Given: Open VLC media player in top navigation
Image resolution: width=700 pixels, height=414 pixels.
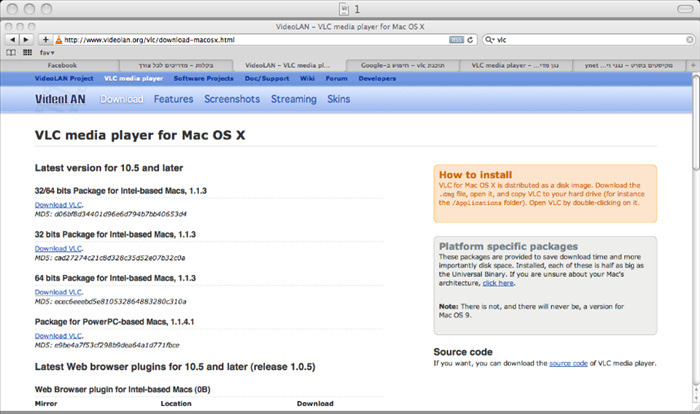Looking at the screenshot, I should 133,79.
